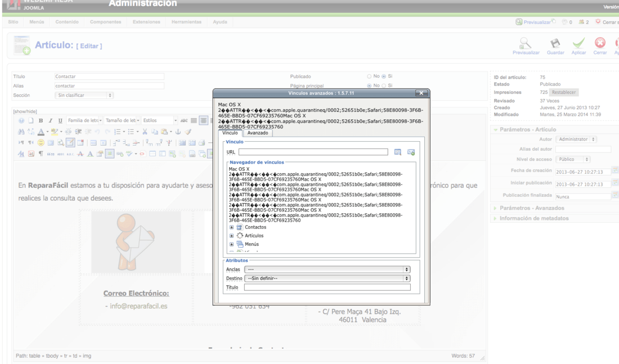Open the Autor dropdown
Screen dimensions: 619x364
[576, 140]
